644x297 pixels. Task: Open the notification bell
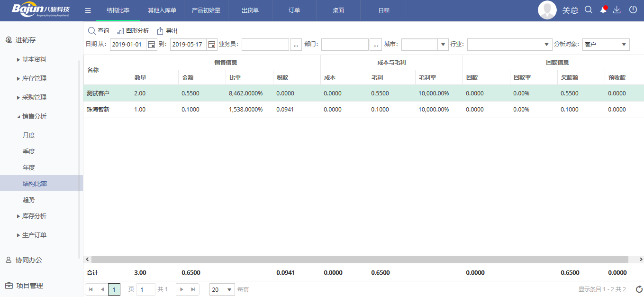click(603, 10)
